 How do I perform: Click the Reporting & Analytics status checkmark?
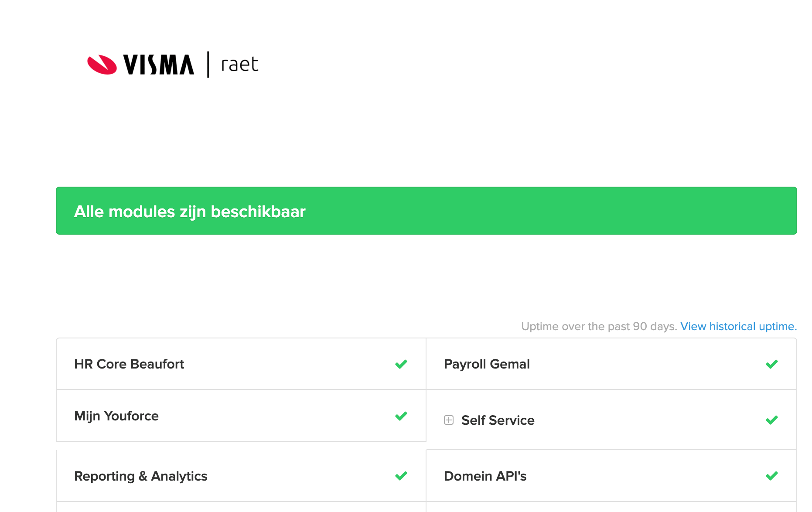[400, 476]
